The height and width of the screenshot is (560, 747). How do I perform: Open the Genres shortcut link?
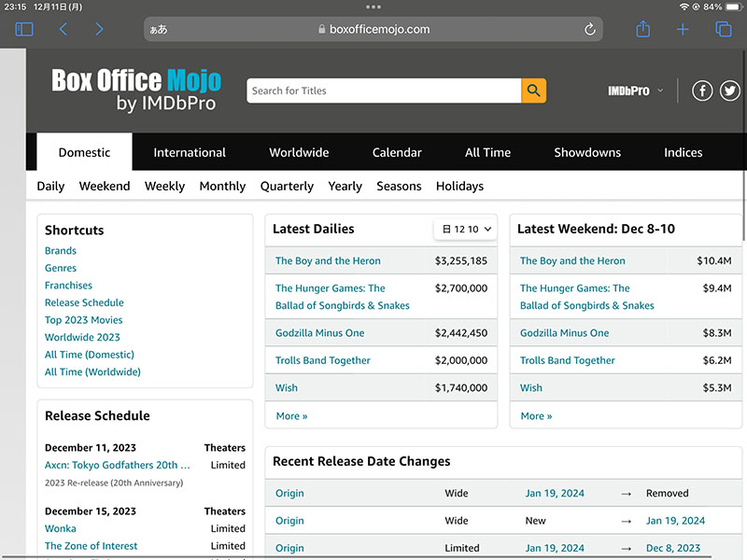point(61,268)
